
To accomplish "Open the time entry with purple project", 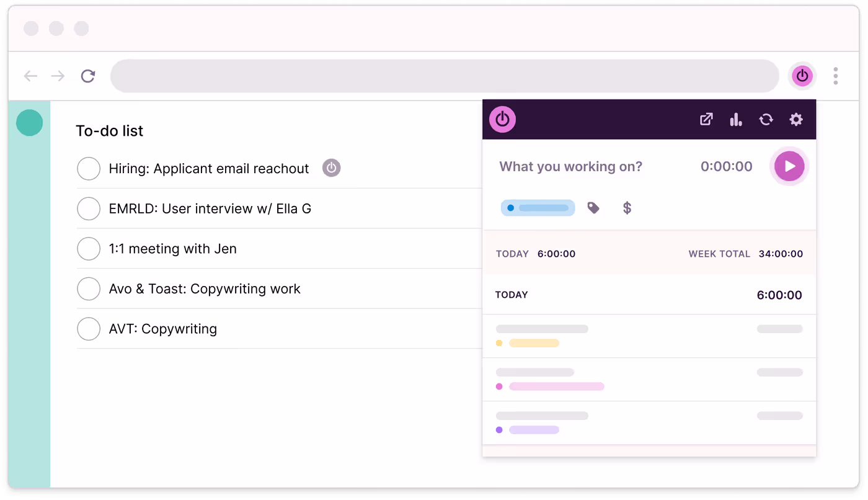I will 649,423.
